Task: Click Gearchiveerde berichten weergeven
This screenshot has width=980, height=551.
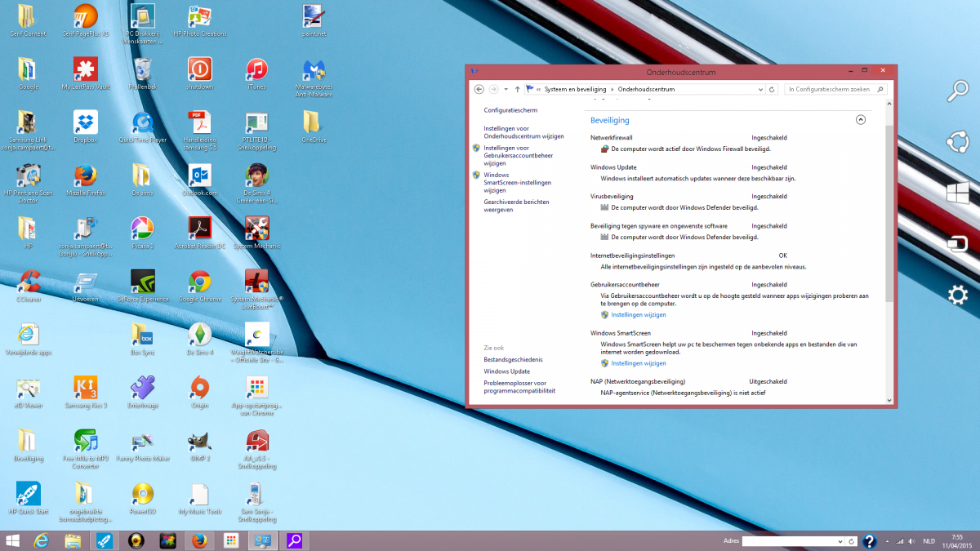Action: tap(516, 206)
